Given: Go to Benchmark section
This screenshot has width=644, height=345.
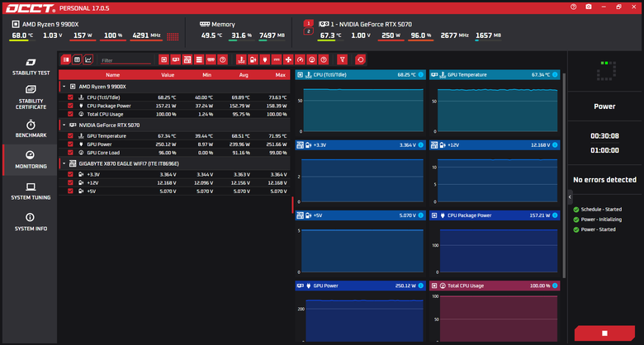Looking at the screenshot, I should point(31,129).
